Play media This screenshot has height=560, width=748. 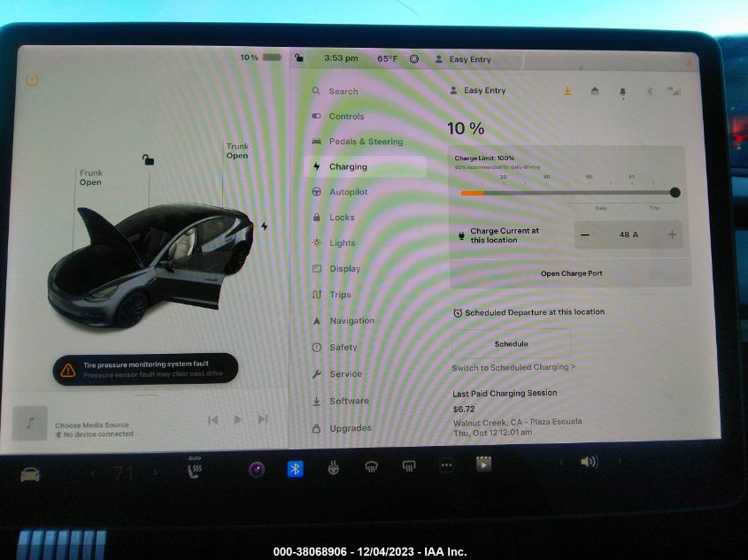point(237,419)
